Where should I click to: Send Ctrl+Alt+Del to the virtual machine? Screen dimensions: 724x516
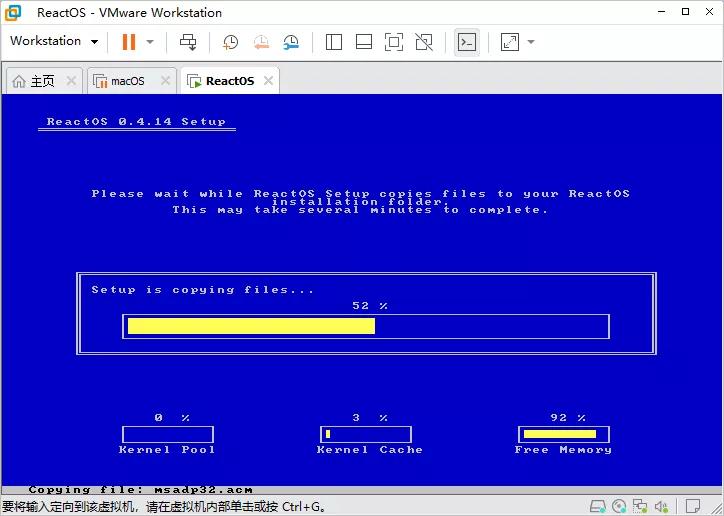click(x=188, y=42)
